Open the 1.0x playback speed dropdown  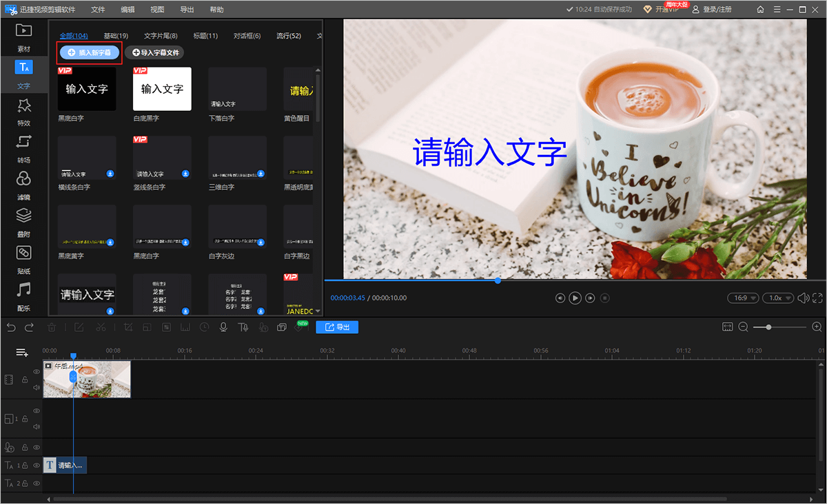[779, 298]
